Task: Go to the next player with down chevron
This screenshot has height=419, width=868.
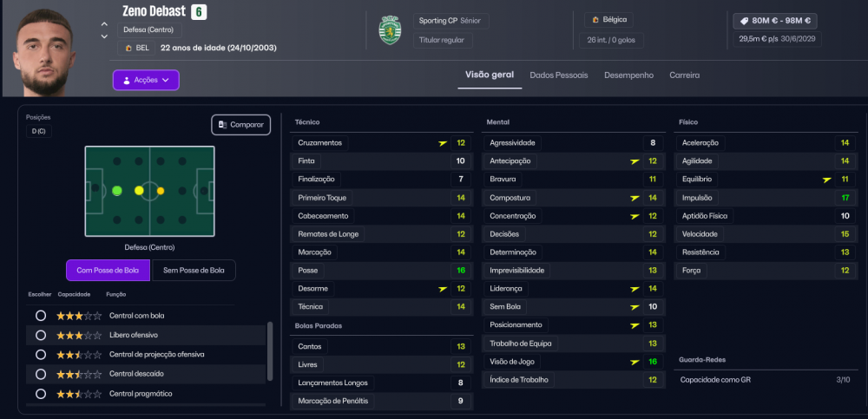Action: point(104,36)
